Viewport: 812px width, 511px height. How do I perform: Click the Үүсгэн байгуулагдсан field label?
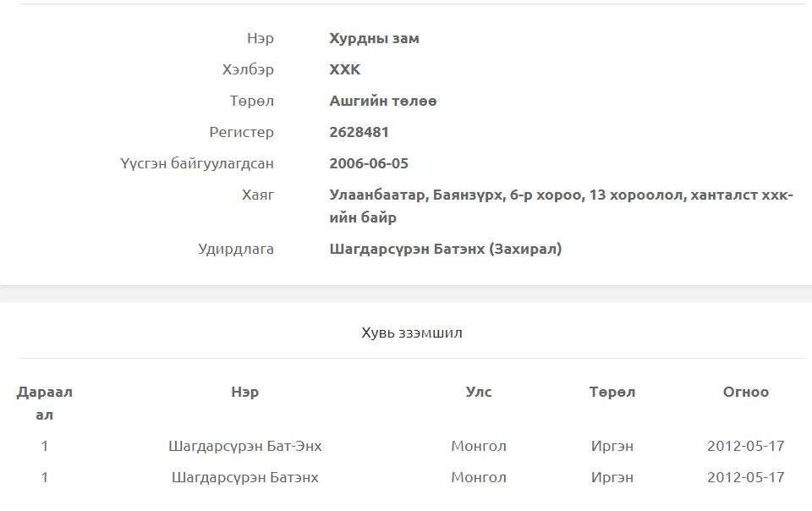point(196,163)
